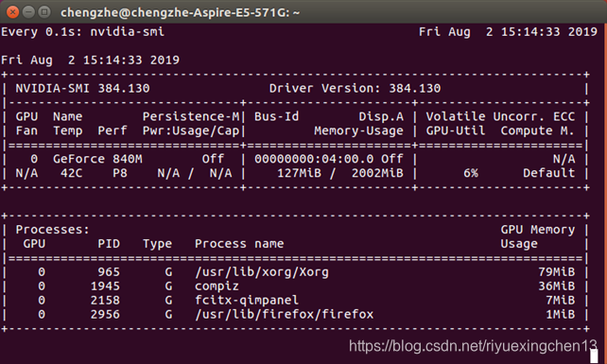Click the total memory value '2002MiB'

tap(377, 173)
